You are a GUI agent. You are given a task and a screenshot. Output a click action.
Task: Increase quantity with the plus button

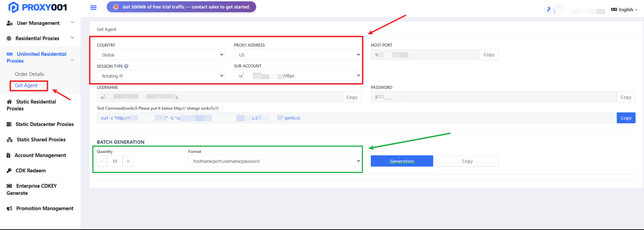coord(128,161)
